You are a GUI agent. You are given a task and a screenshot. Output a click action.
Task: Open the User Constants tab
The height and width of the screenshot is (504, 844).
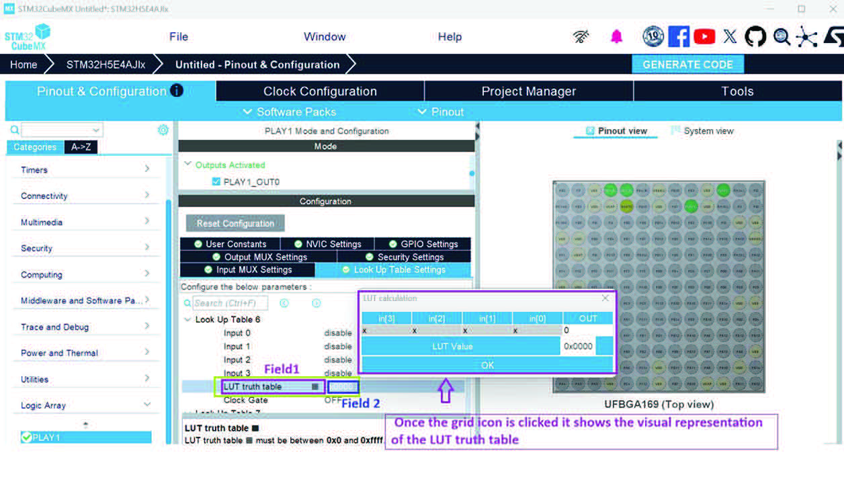(230, 244)
